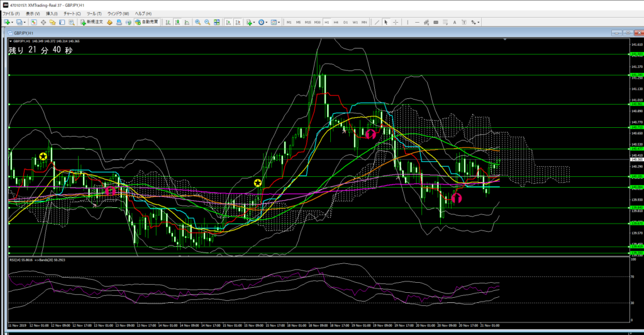Click the person icon beside the yellow book
Viewport: 644px width, 335px height.
(x=119, y=22)
